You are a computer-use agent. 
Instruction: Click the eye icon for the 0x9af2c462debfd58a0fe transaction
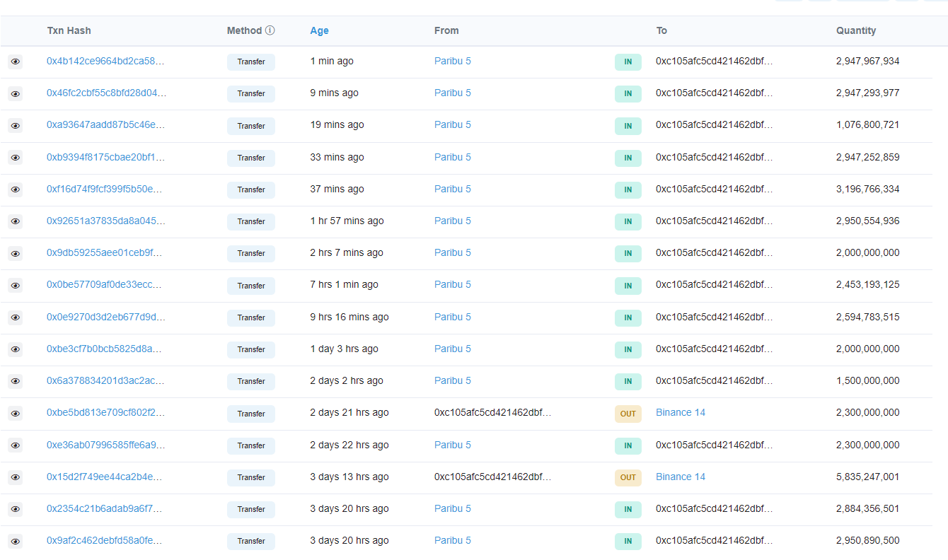coord(16,541)
